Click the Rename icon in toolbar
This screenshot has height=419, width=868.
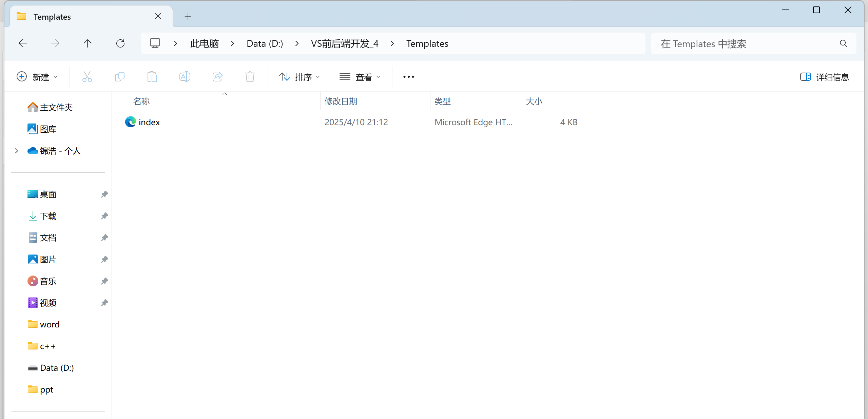point(185,77)
